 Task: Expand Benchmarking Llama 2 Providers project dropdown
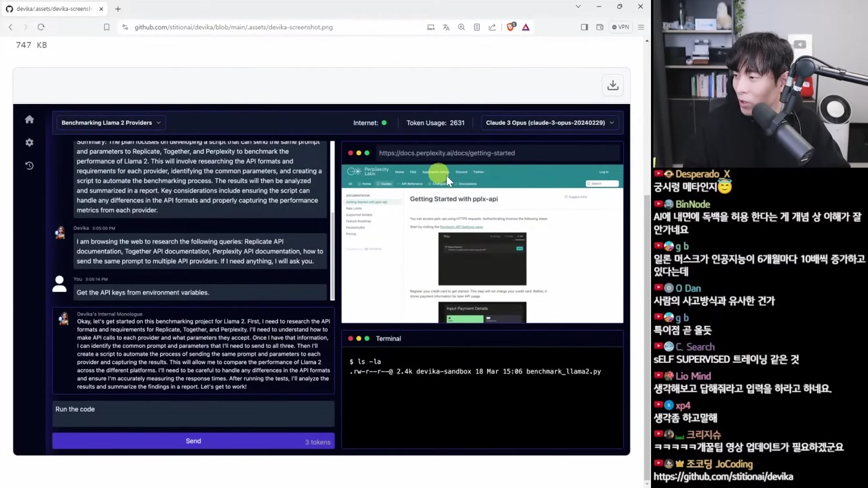coord(111,123)
